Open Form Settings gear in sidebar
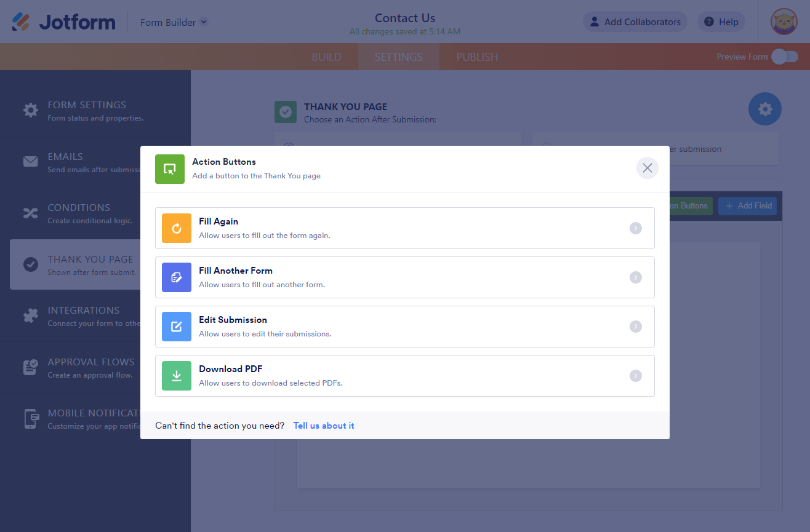Viewport: 810px width, 532px height. pos(31,111)
